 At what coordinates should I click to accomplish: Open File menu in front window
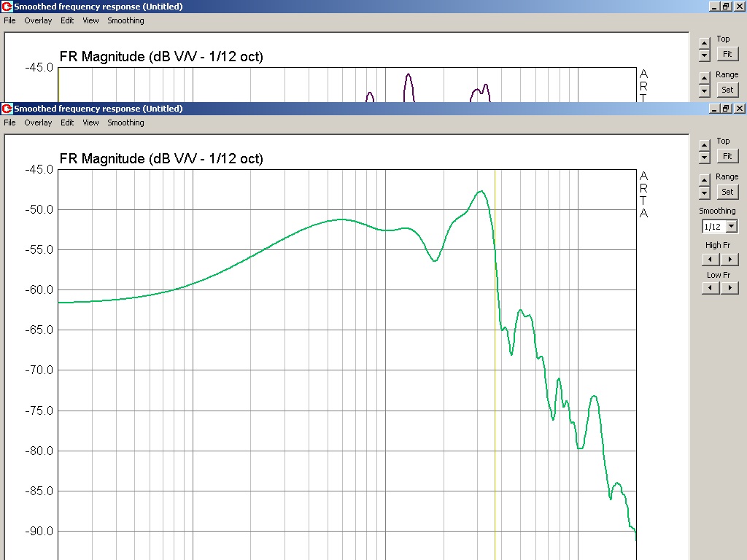point(9,122)
